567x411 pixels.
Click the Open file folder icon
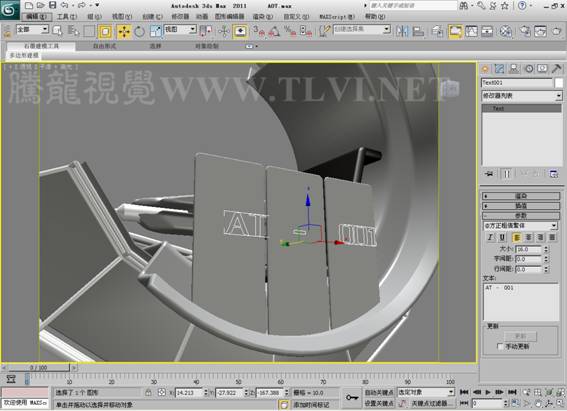[x=40, y=5]
